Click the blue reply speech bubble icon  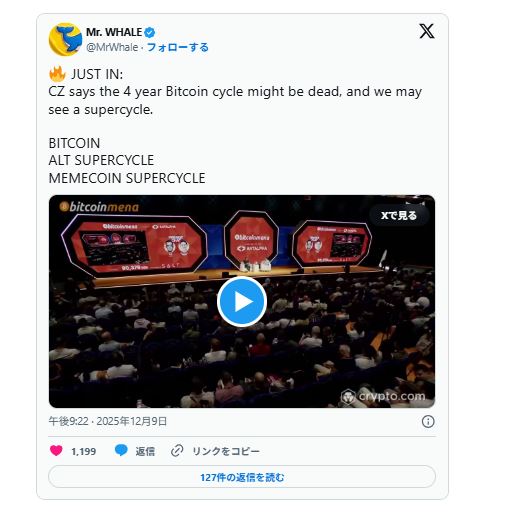121,450
